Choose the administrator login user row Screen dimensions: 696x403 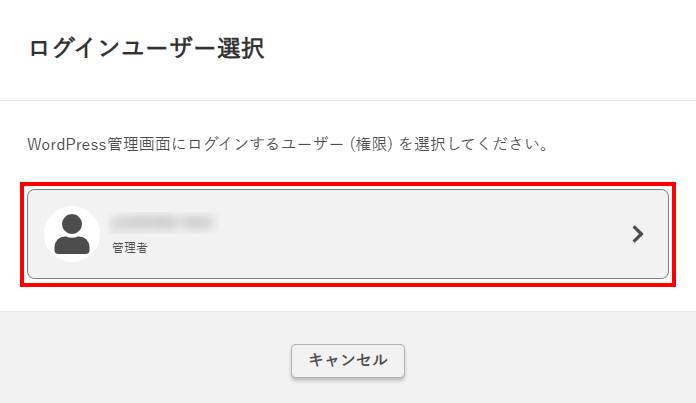[347, 234]
